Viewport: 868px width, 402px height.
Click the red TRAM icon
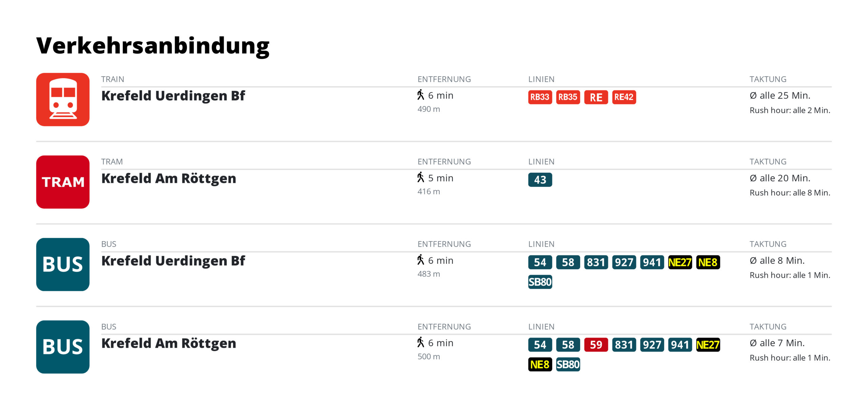(63, 182)
